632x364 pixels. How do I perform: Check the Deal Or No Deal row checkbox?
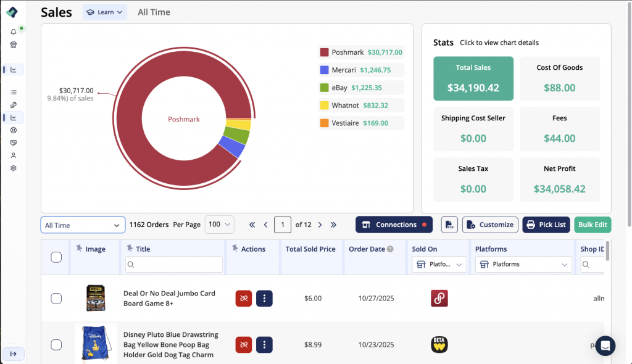56,299
